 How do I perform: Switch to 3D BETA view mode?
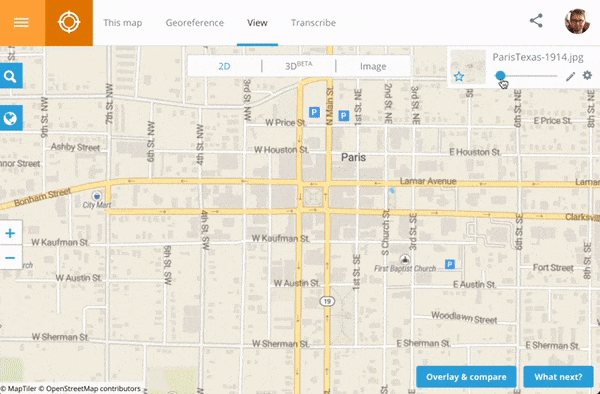(298, 66)
